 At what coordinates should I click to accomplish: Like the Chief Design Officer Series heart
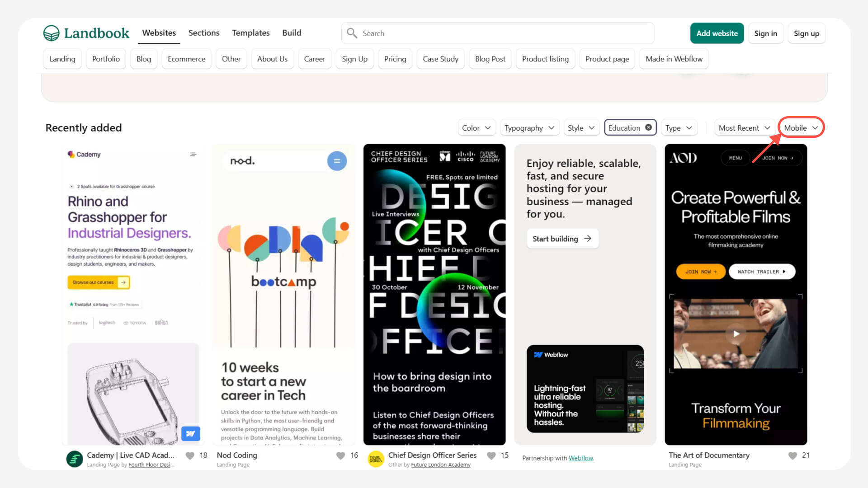[x=491, y=455]
